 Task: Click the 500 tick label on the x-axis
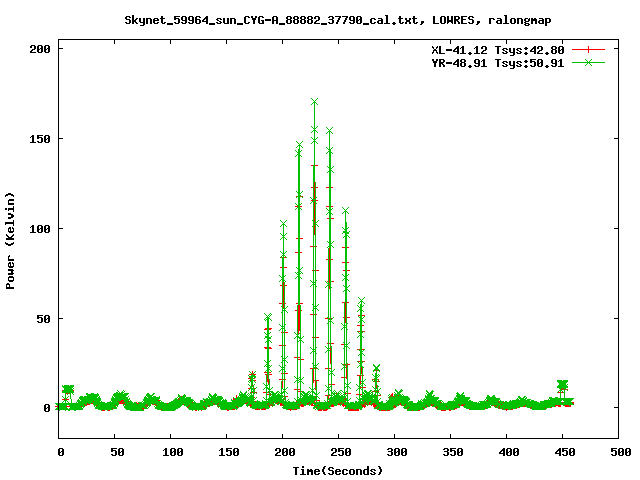tap(617, 453)
